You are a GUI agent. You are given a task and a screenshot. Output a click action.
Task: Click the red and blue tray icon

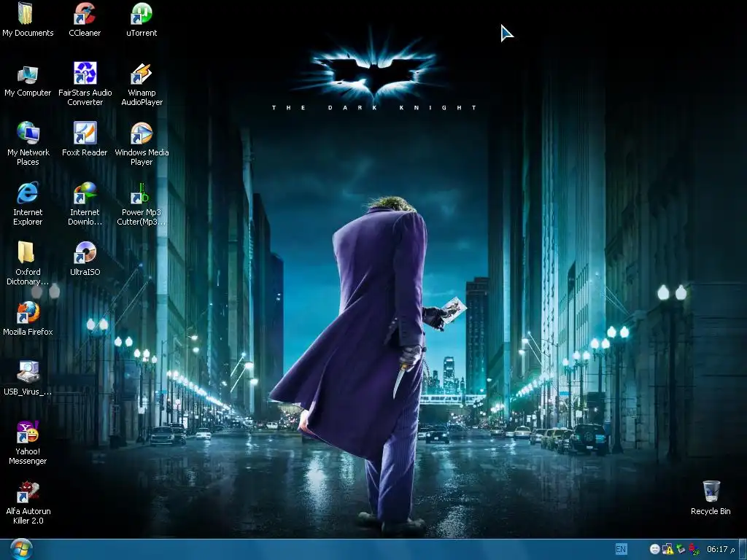click(x=694, y=550)
